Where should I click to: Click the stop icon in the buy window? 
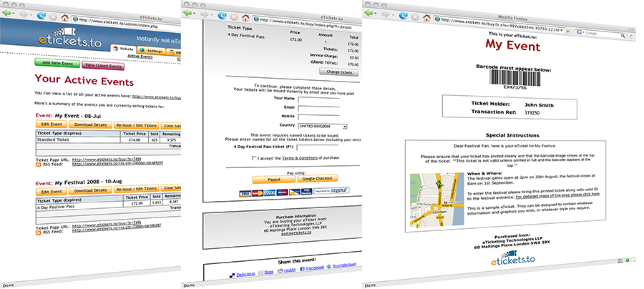(234, 18)
